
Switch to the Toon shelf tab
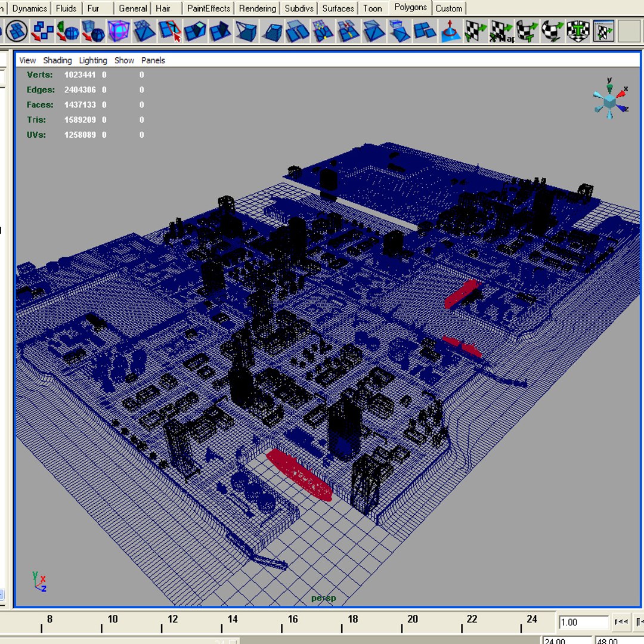[x=373, y=8]
